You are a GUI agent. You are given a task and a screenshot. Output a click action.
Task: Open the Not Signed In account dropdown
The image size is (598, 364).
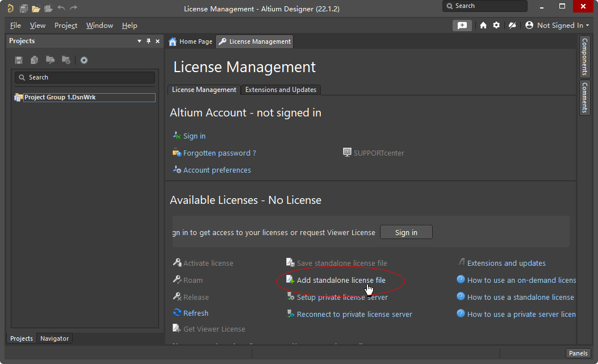(x=557, y=25)
